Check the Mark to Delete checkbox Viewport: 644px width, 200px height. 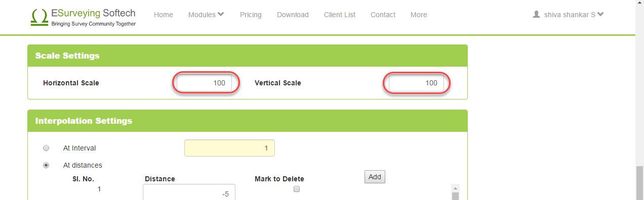297,189
